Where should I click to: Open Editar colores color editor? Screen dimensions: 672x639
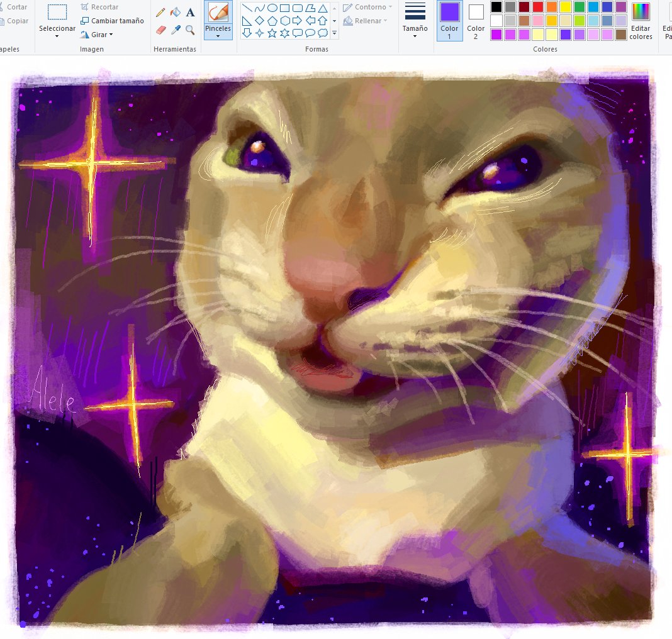[641, 21]
